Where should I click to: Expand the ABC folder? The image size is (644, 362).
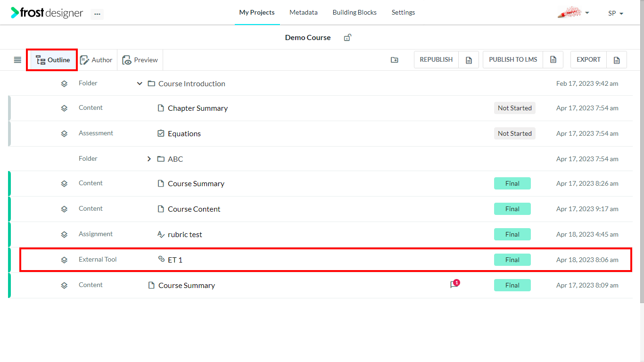[x=149, y=159]
